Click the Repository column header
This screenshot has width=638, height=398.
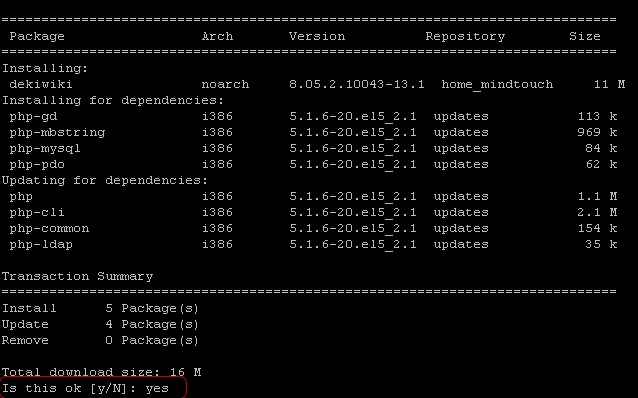(x=465, y=36)
